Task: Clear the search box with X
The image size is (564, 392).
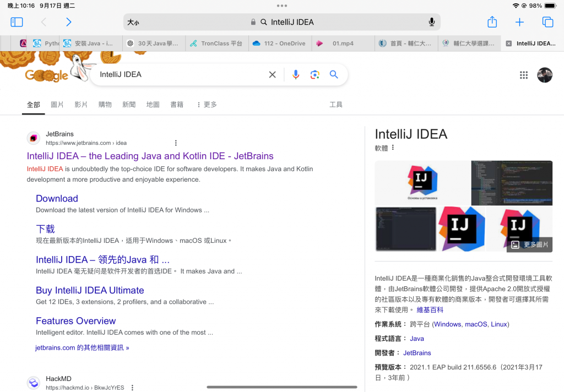Action: (x=272, y=74)
